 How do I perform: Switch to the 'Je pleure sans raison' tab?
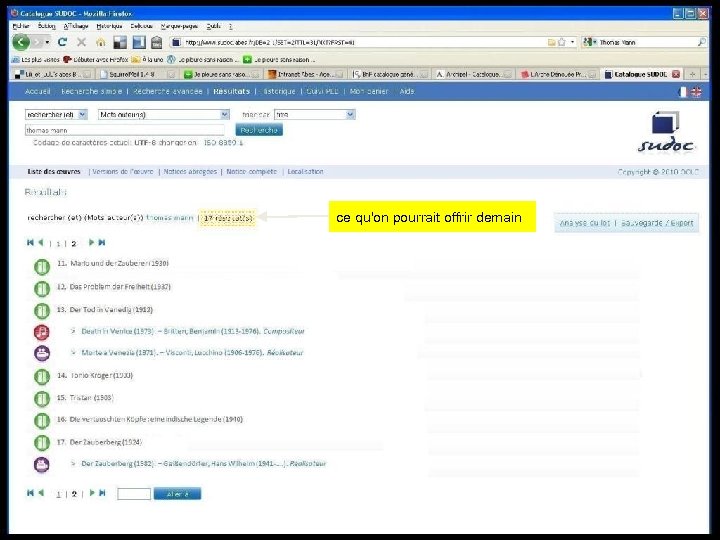click(x=221, y=74)
